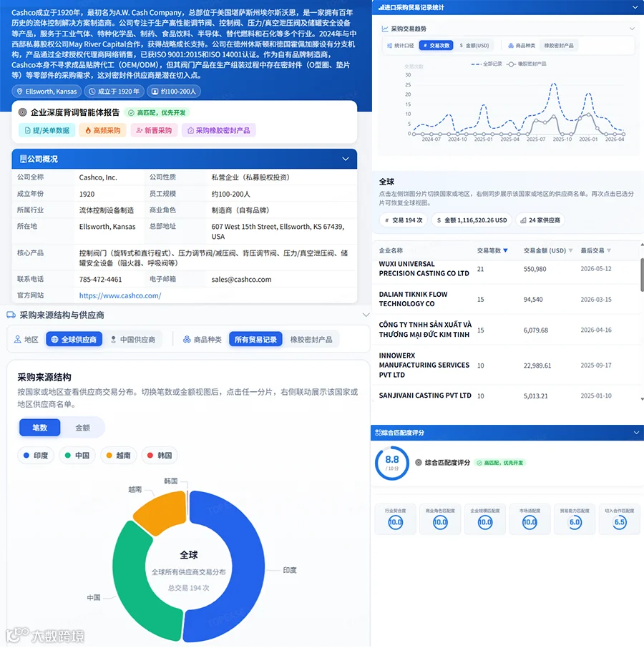Open the https://www.cashco.com/ website link
This screenshot has height=648, width=644.
(120, 295)
